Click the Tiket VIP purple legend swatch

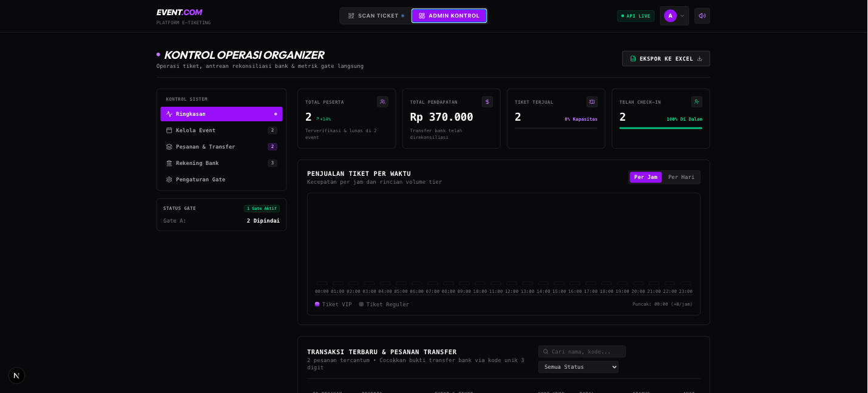(317, 304)
